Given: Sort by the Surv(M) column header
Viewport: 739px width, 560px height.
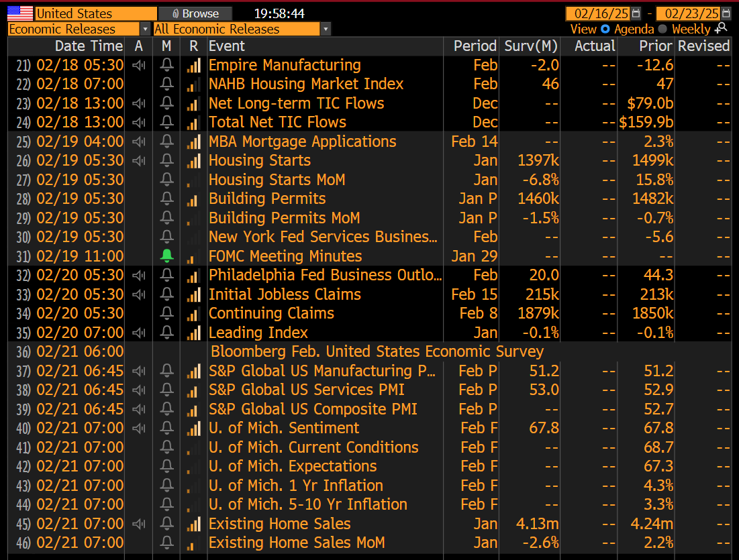Looking at the screenshot, I should click(531, 46).
